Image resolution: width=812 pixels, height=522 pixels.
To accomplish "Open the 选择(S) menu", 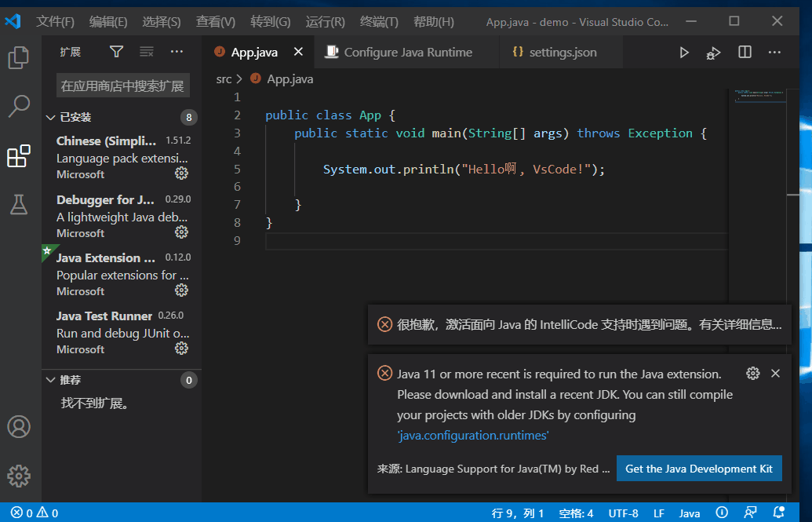I will 161,22.
